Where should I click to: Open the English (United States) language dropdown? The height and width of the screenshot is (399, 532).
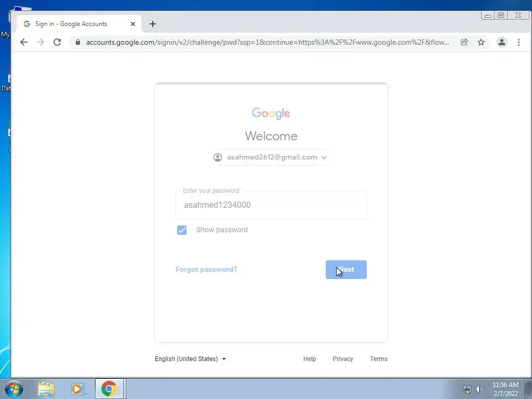point(190,359)
